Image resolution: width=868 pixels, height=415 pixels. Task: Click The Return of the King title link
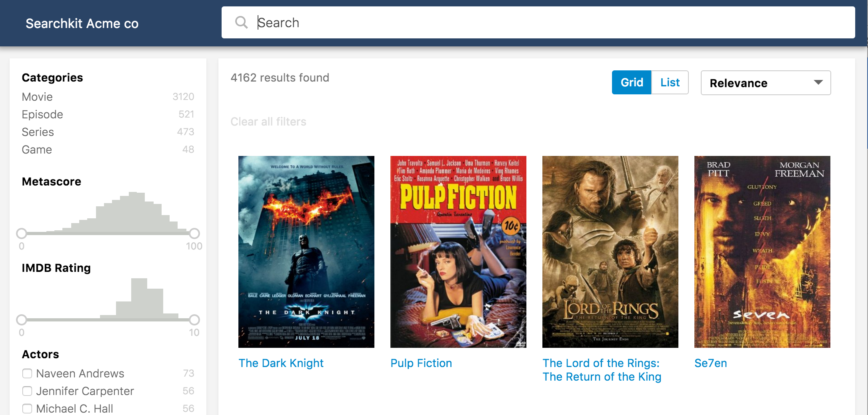(x=602, y=370)
